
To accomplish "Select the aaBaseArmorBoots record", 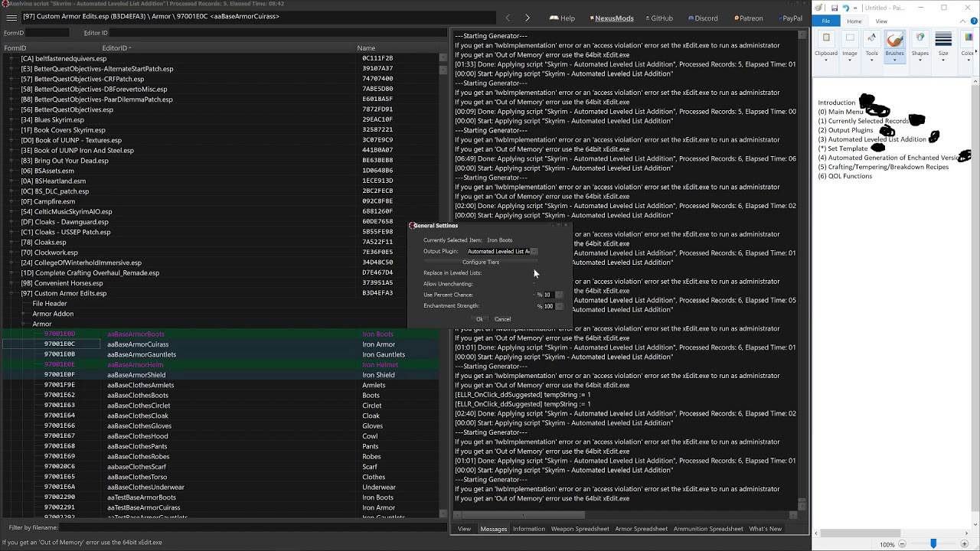I will (x=220, y=334).
